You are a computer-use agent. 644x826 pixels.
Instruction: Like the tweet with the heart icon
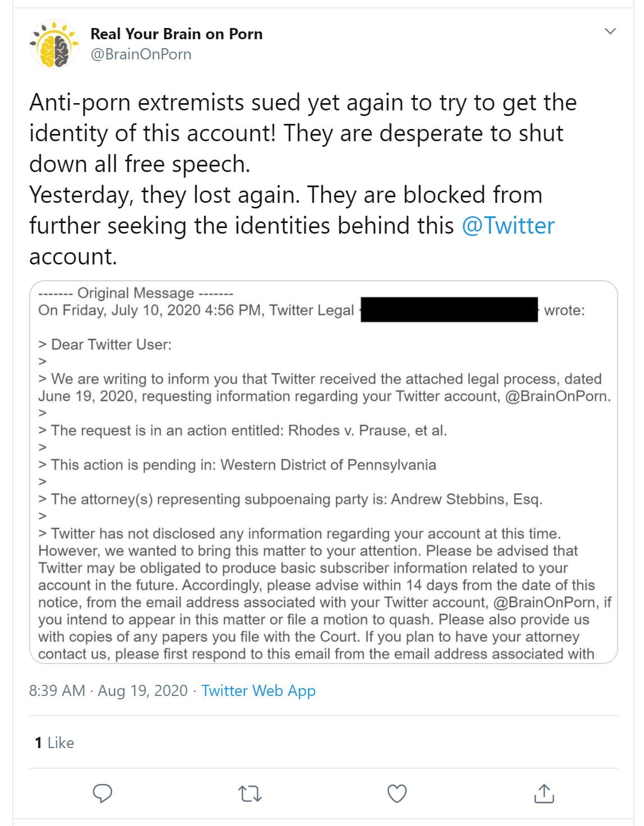[397, 793]
